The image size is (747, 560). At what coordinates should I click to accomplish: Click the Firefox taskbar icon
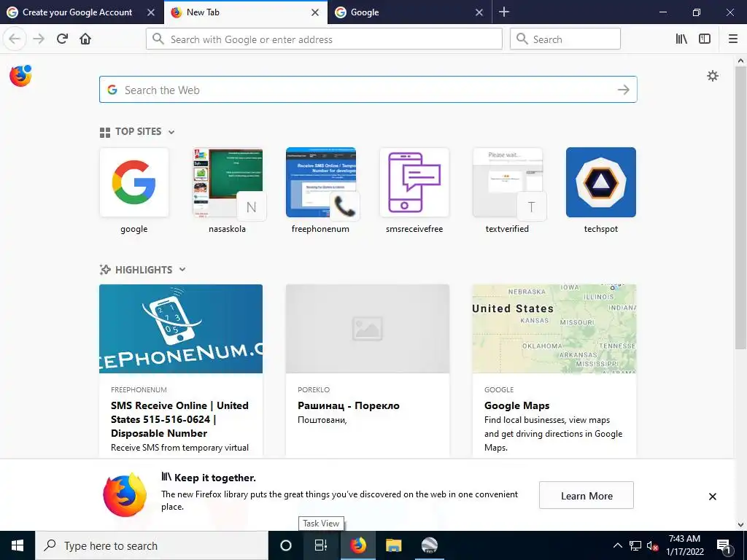(x=357, y=545)
